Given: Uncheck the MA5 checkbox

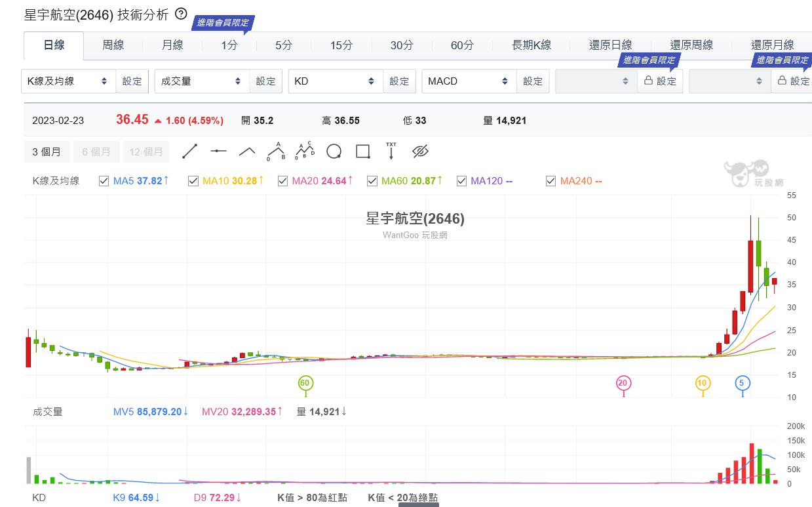Looking at the screenshot, I should coord(104,181).
